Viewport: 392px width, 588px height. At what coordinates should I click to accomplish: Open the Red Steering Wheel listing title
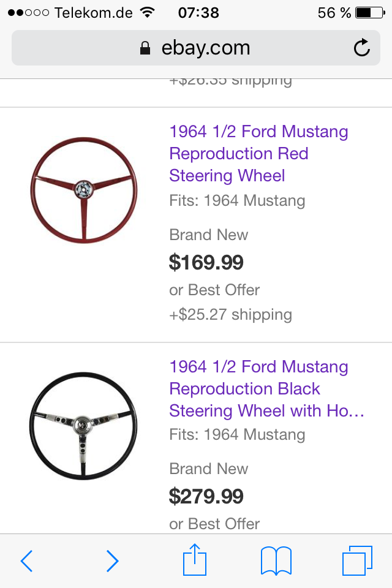point(258,154)
